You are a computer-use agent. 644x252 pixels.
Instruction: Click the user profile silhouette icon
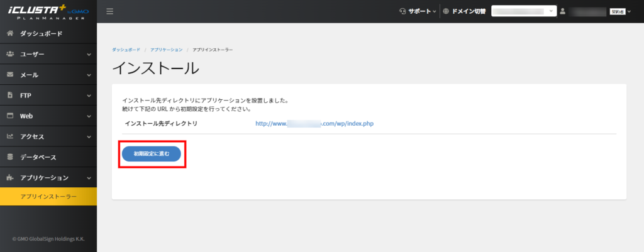tap(563, 11)
